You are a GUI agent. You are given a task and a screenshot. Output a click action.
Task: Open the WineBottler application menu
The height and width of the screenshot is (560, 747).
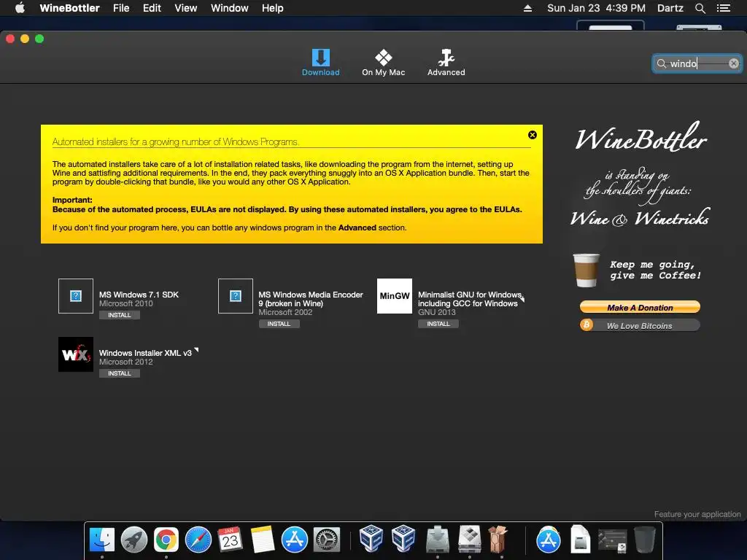(x=69, y=8)
